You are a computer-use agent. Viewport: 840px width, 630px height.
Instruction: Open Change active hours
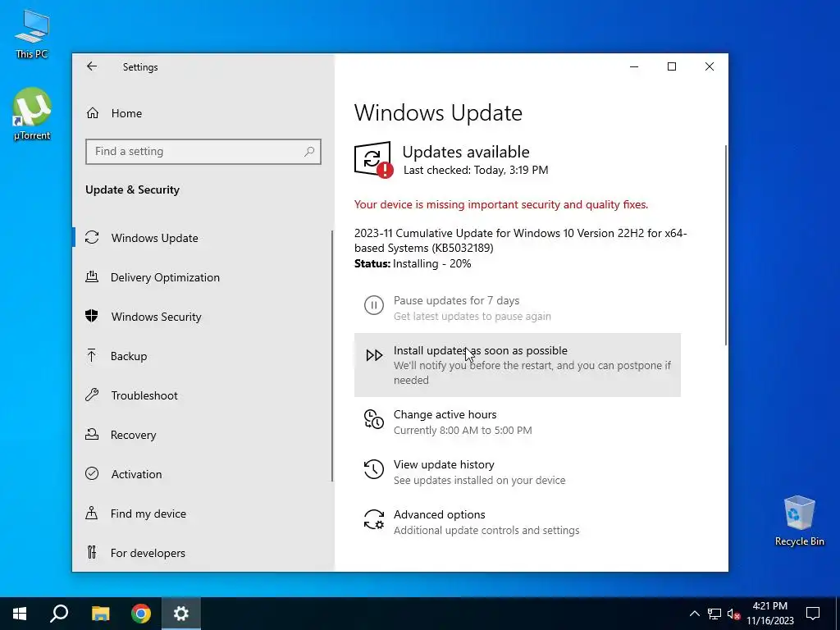click(518, 422)
